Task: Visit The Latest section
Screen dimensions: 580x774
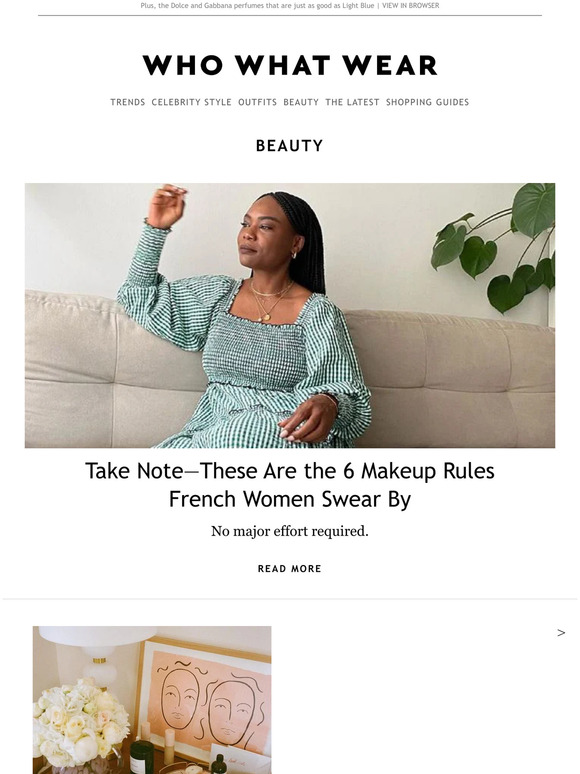Action: click(352, 102)
